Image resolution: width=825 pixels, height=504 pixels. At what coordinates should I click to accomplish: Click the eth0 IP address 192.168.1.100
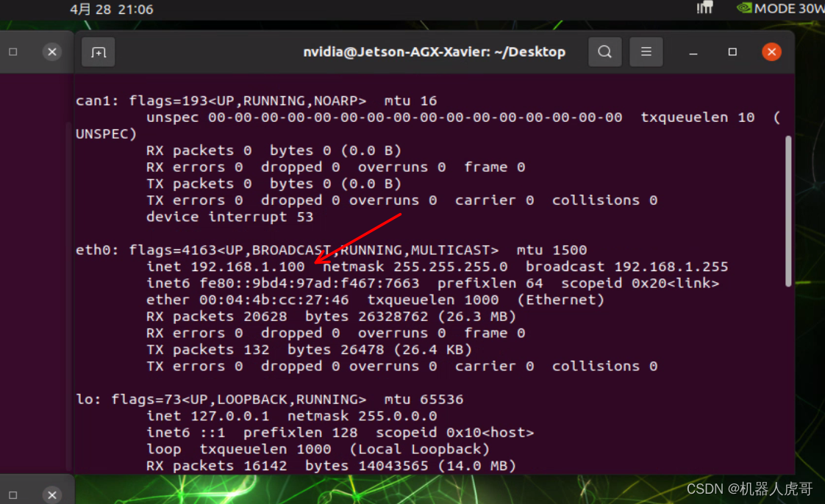pyautogui.click(x=247, y=267)
